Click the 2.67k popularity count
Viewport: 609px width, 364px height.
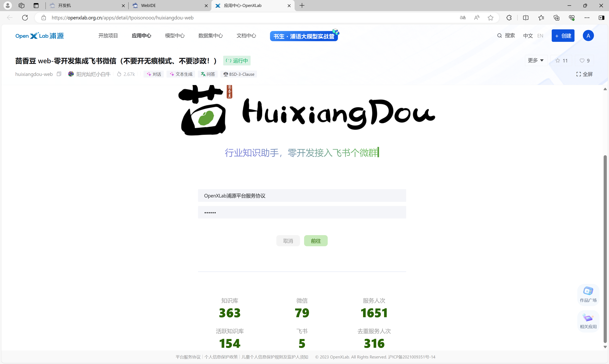(126, 74)
